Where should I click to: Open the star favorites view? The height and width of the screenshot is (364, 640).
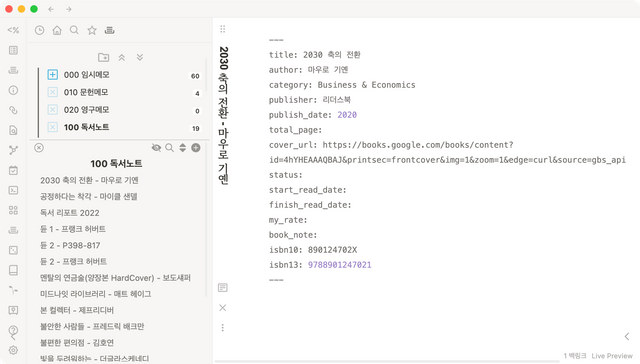click(92, 30)
